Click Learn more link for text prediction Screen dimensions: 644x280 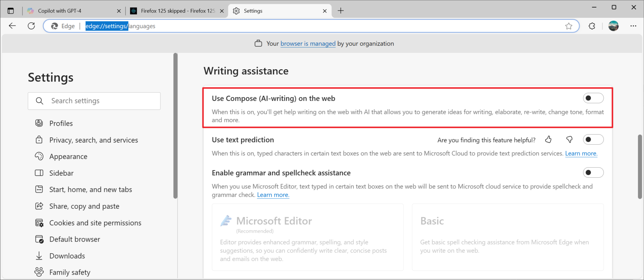click(x=581, y=153)
